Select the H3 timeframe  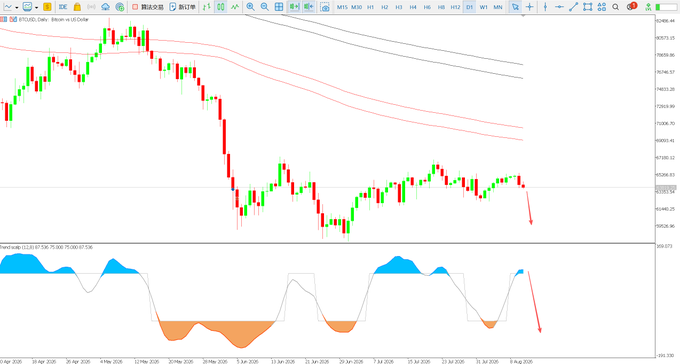tap(399, 7)
